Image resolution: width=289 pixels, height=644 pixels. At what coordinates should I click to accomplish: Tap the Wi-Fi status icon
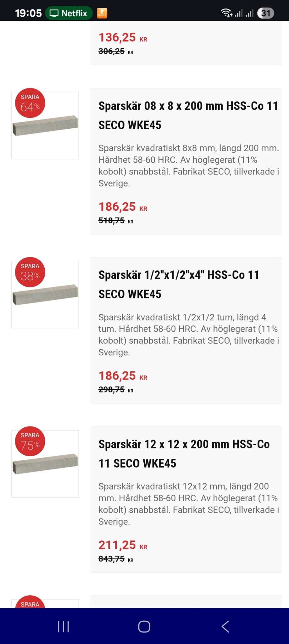pos(226,13)
